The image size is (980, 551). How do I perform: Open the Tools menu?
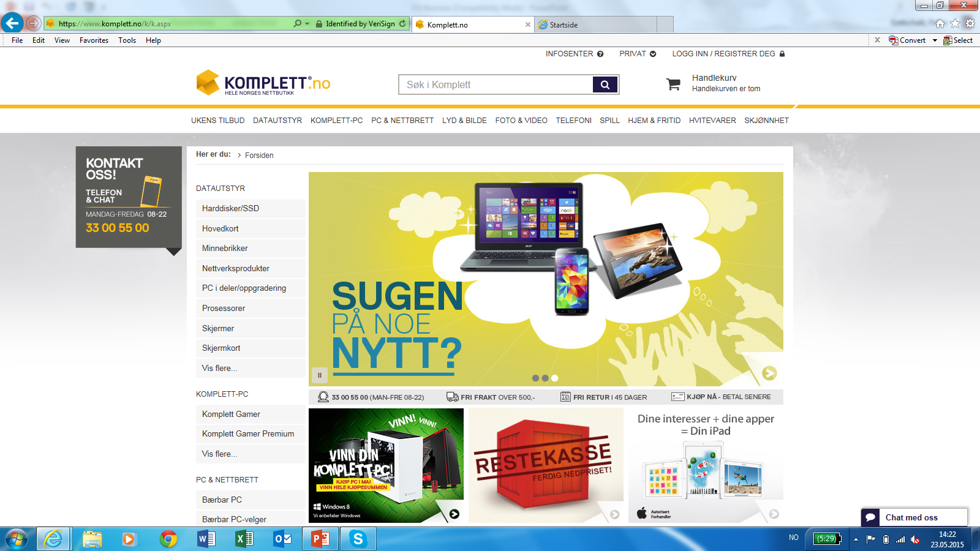tap(127, 40)
